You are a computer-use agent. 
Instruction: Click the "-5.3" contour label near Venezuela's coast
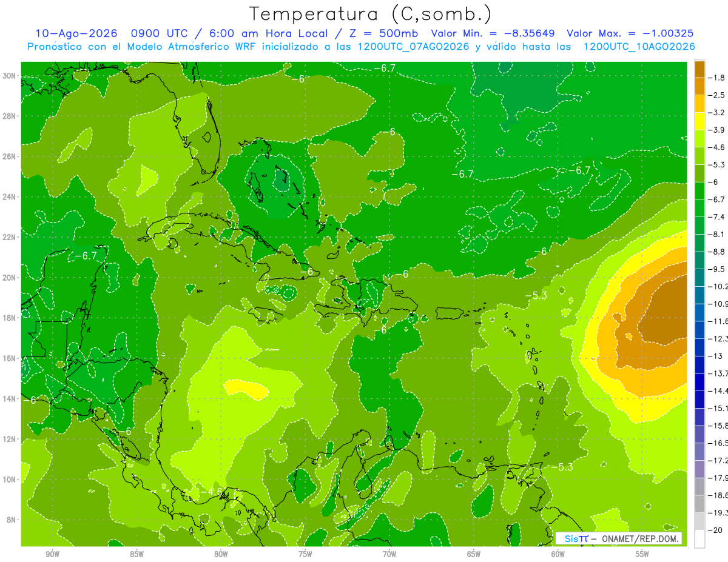[x=561, y=467]
